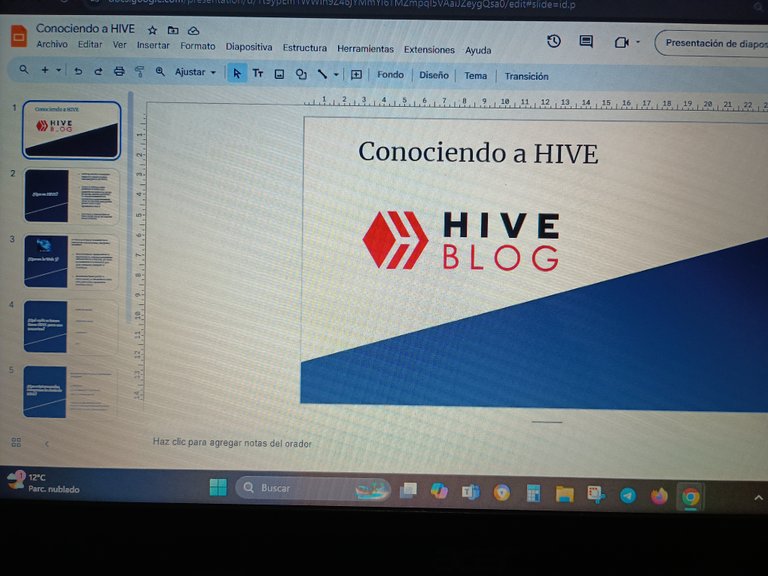Screen dimensions: 768x576
Task: Open the move to folder icon
Action: coord(173,30)
